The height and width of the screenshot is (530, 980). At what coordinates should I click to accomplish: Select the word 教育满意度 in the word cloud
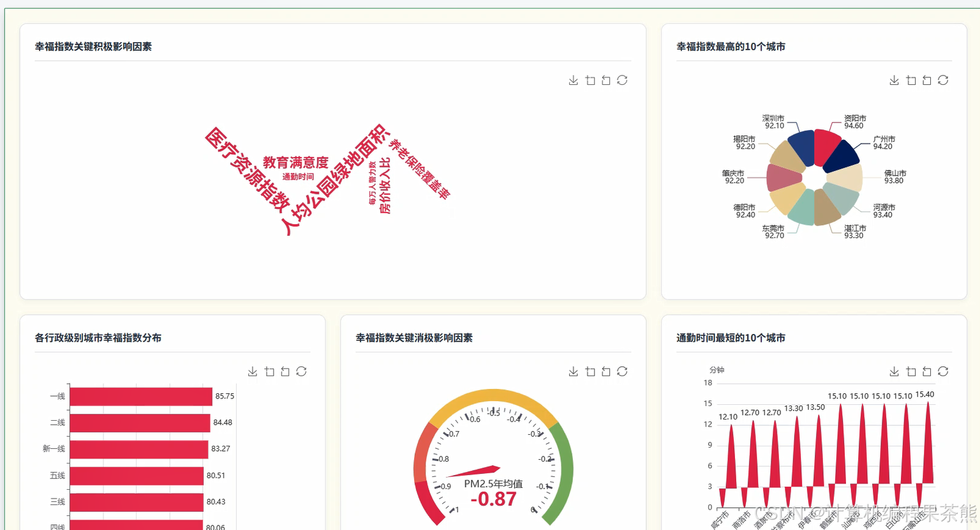297,161
